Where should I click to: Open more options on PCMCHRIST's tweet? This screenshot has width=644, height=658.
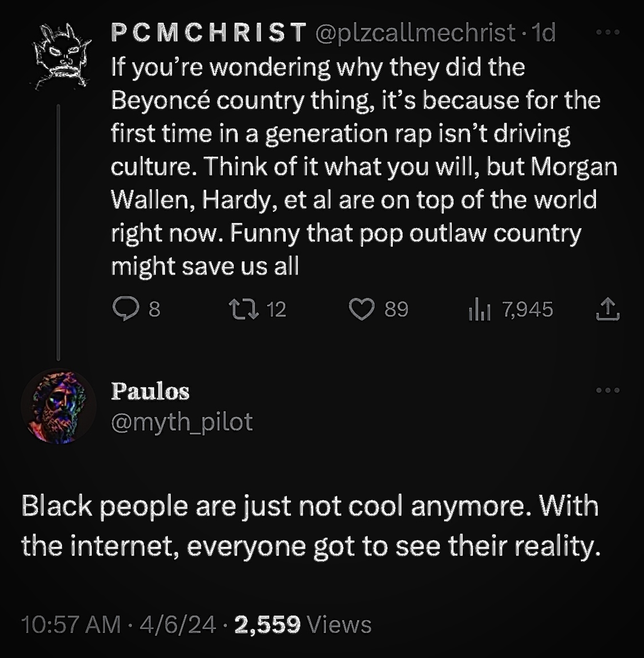coord(608,32)
